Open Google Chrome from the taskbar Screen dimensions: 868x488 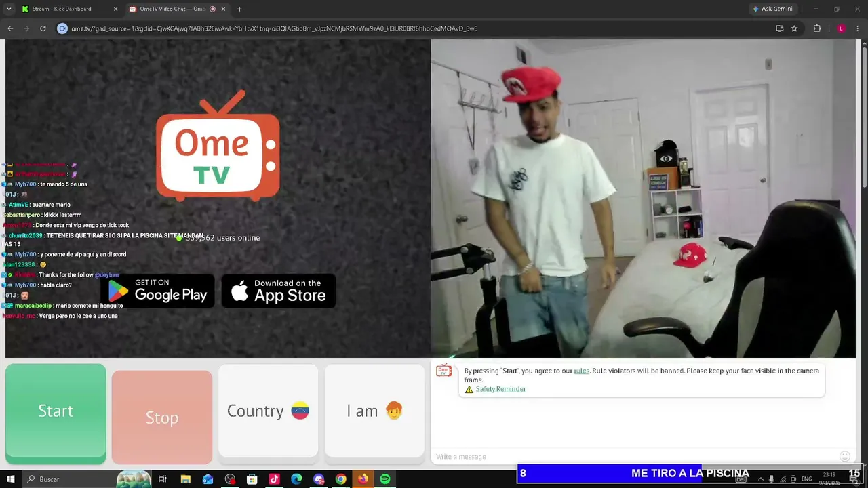(340, 479)
